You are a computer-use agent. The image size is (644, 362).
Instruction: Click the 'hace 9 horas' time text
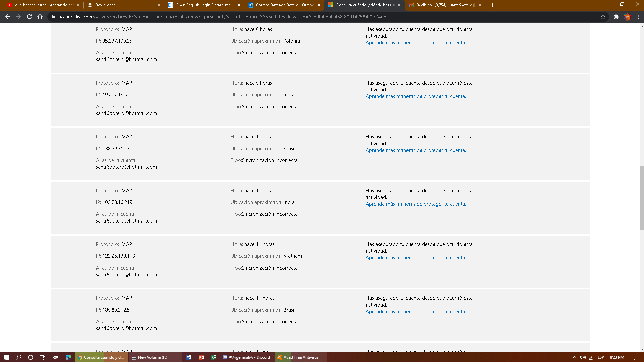point(258,83)
